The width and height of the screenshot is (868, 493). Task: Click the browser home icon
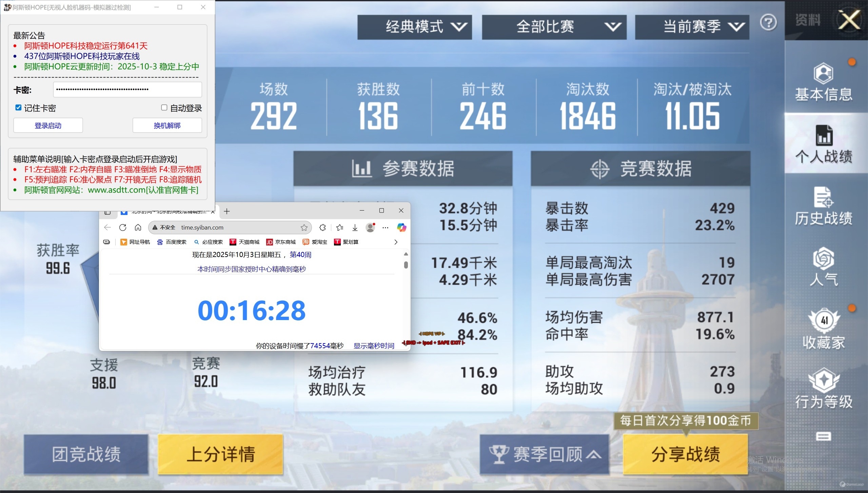tap(138, 228)
